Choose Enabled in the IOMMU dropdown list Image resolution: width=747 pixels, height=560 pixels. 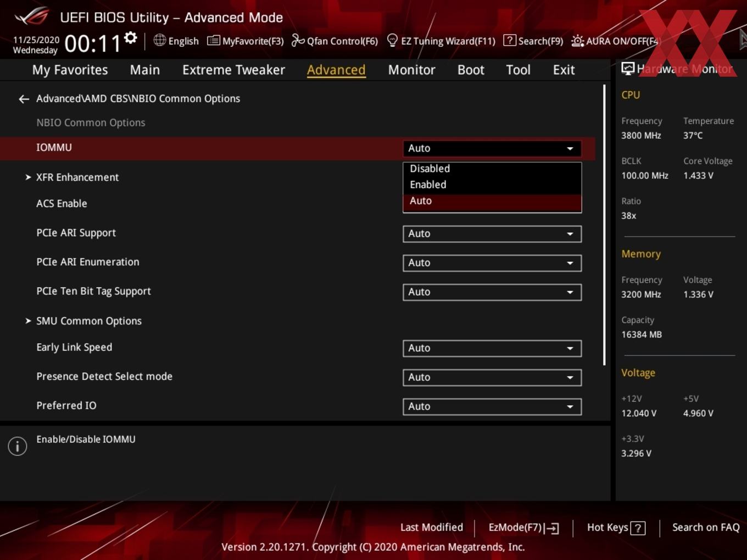tap(492, 185)
